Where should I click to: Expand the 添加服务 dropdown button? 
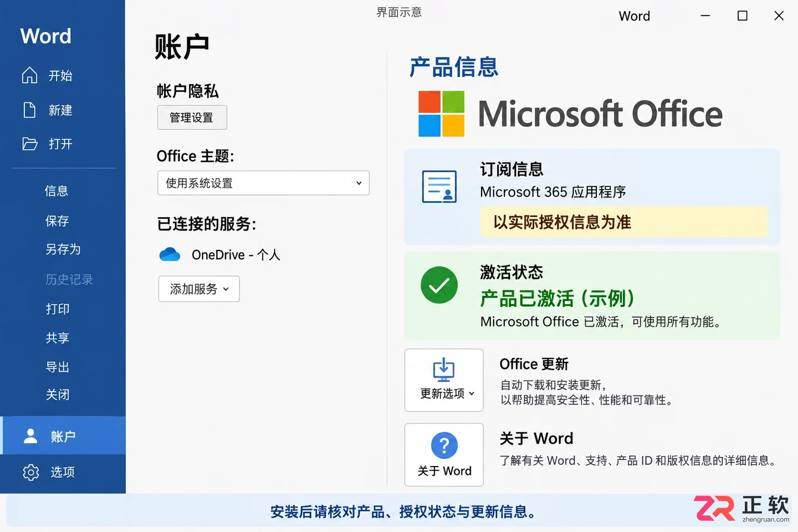click(x=199, y=289)
